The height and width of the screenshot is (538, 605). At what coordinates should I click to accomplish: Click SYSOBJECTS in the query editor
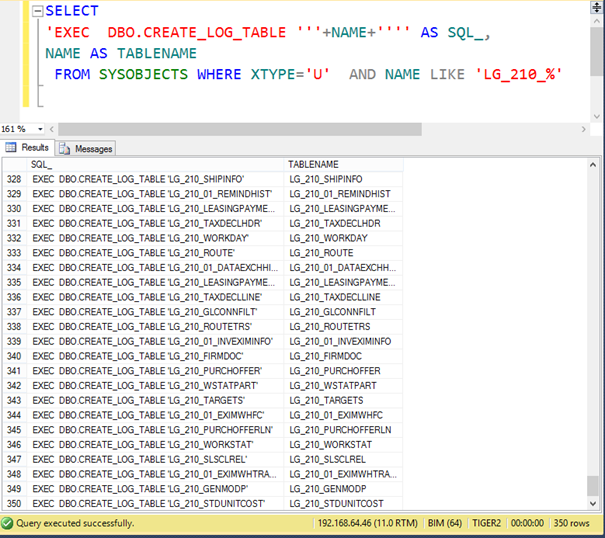(x=143, y=74)
